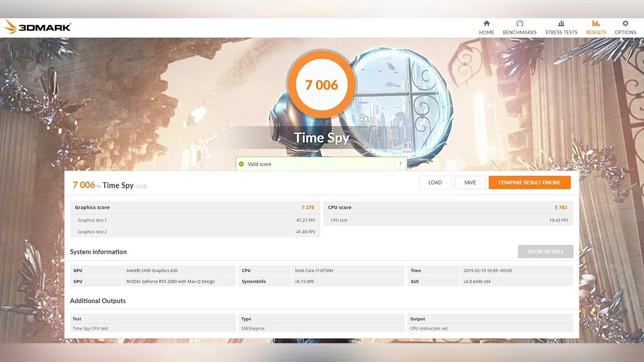
Task: Click the CPU score header
Action: click(340, 208)
